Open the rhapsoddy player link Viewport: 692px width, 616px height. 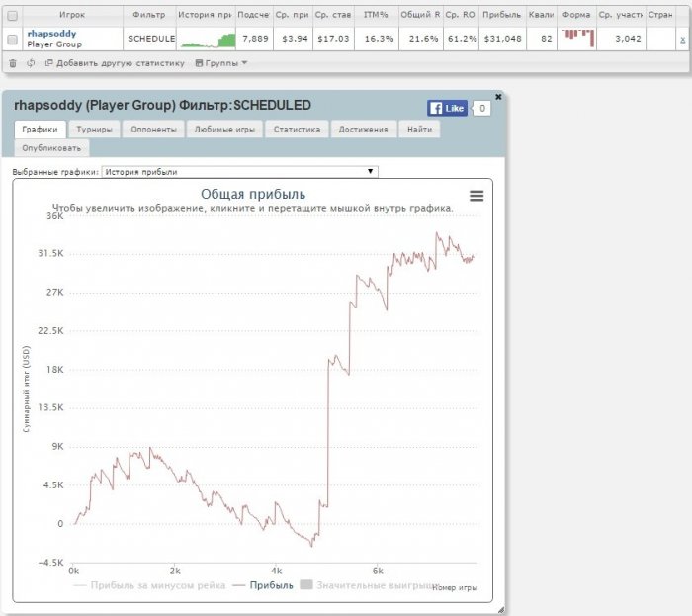point(51,33)
